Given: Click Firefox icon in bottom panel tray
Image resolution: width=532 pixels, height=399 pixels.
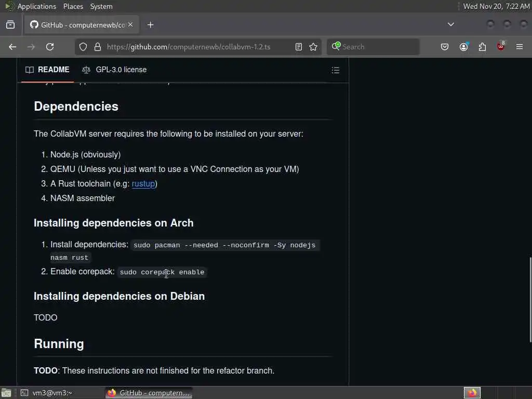Looking at the screenshot, I should tap(472, 393).
